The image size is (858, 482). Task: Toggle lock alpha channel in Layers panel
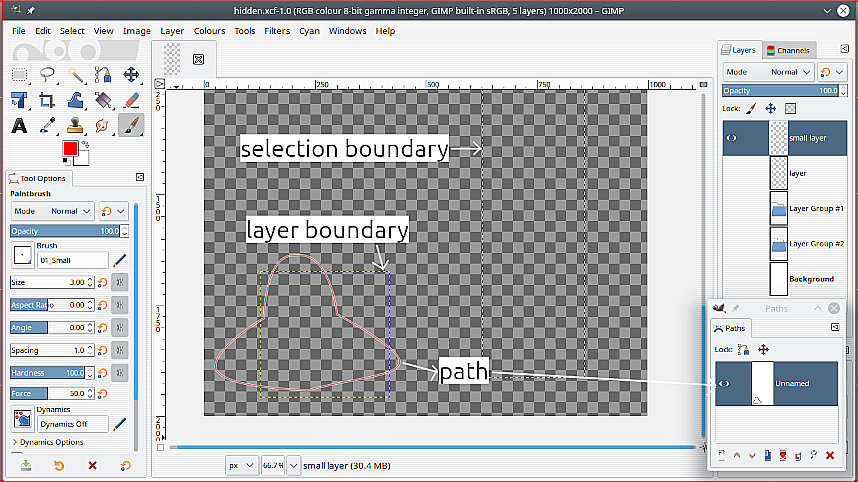point(790,108)
